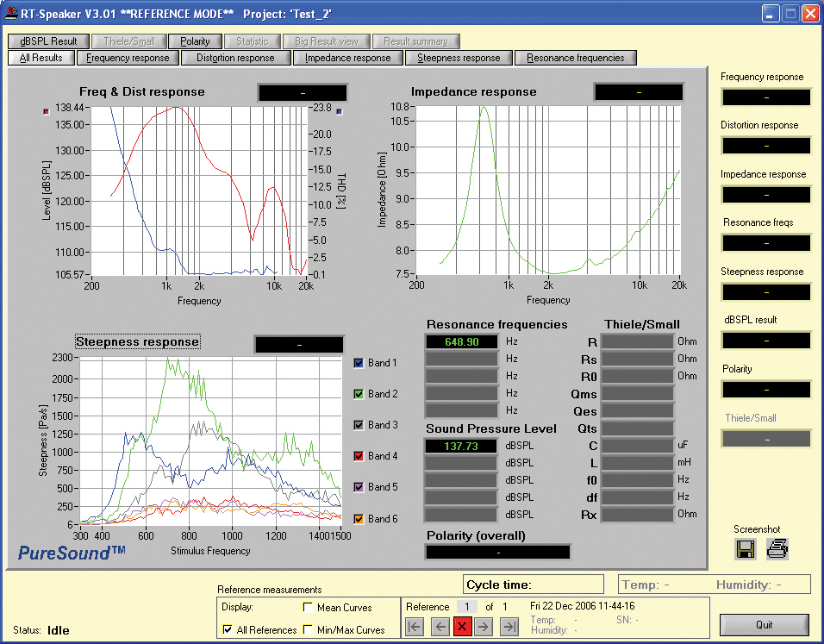The height and width of the screenshot is (644, 824).
Task: Click the red level curve marker icon
Action: click(x=47, y=111)
